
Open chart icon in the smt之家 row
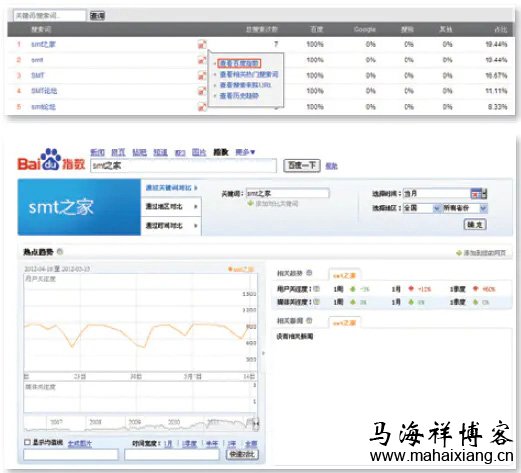click(x=202, y=44)
